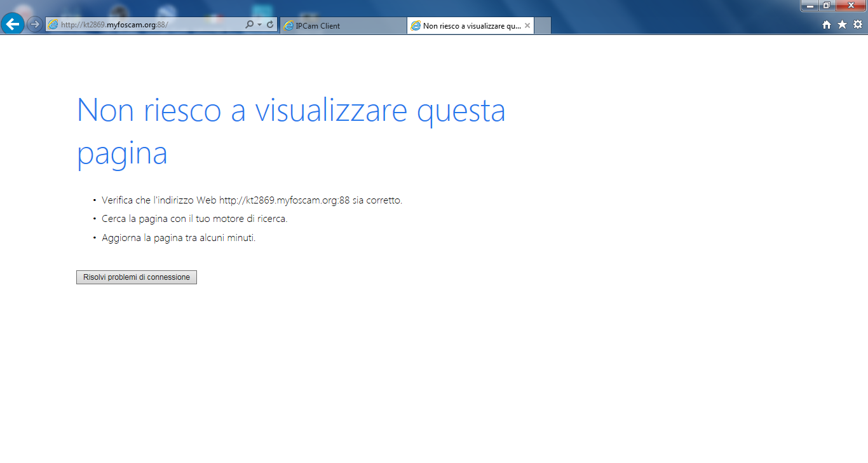Click the forward navigation arrow
The width and height of the screenshot is (868, 463).
(x=35, y=24)
